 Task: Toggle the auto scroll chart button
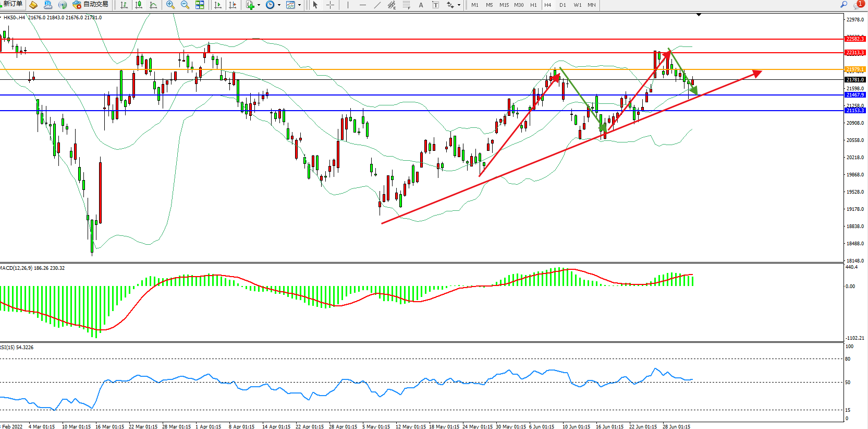(x=218, y=5)
